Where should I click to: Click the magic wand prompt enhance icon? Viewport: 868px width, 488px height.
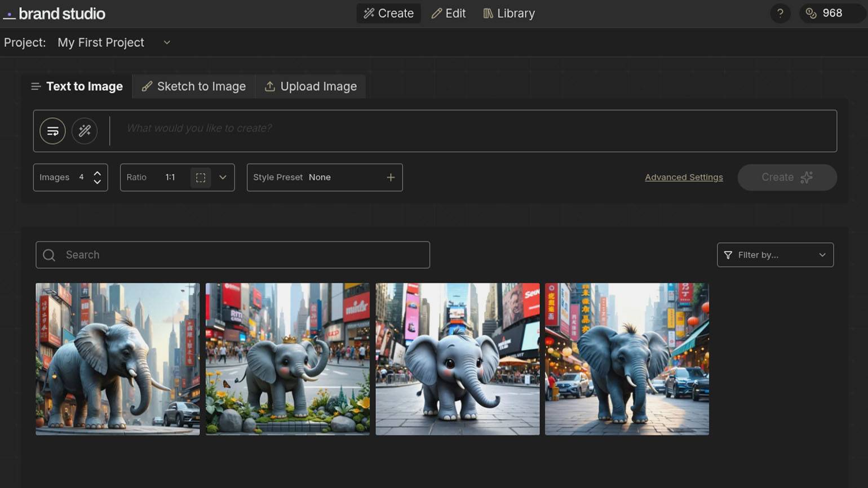[x=85, y=131]
